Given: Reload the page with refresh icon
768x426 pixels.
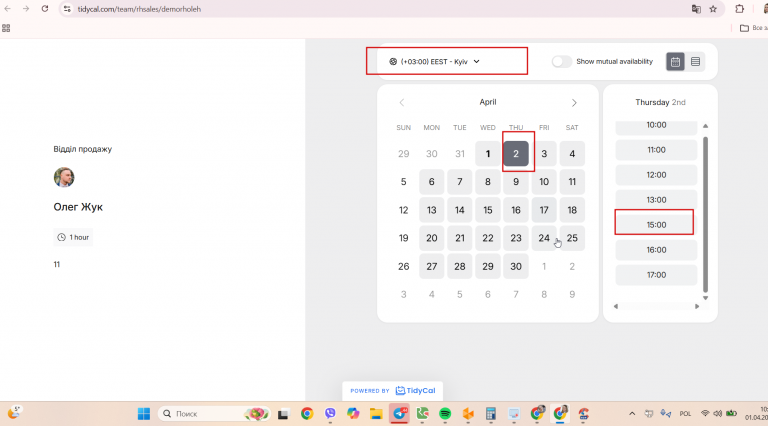Looking at the screenshot, I should 45,9.
